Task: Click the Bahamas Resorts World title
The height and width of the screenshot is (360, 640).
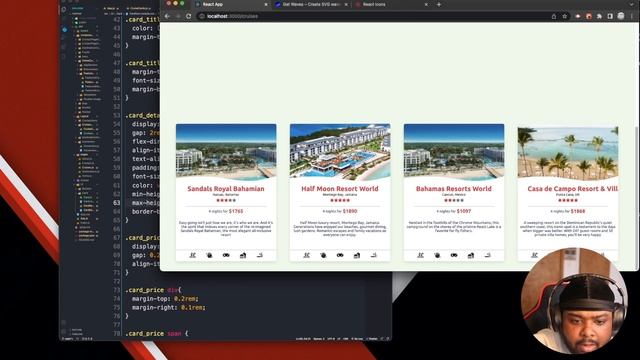Action: click(453, 189)
